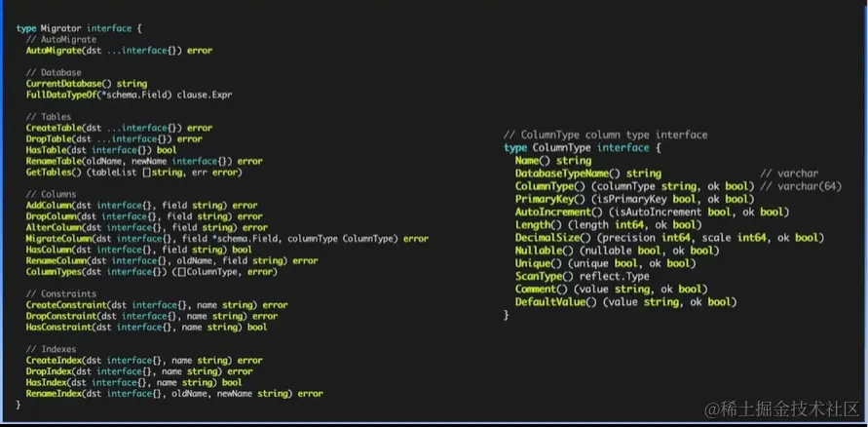Click the DropIndex method line

139,371
